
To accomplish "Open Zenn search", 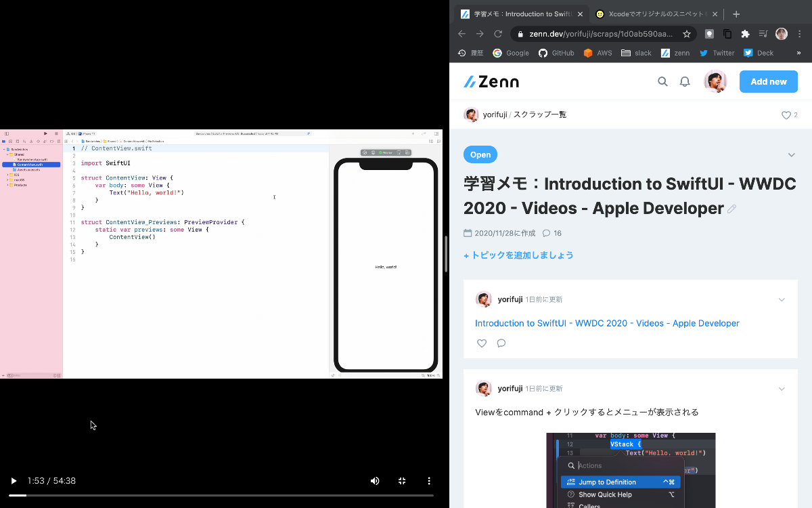I will (x=662, y=82).
